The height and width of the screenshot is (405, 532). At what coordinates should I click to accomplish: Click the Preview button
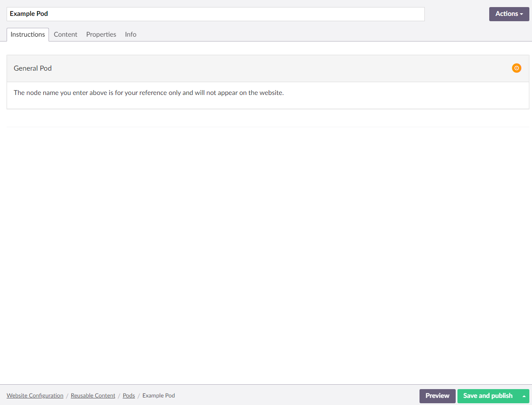click(x=437, y=396)
